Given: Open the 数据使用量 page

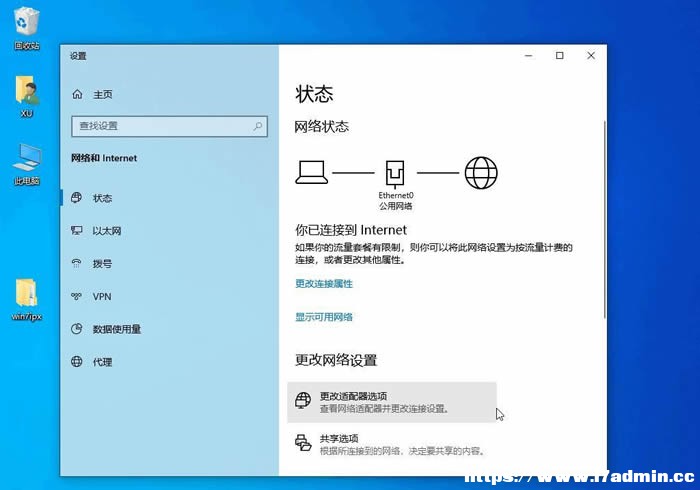Looking at the screenshot, I should click(x=117, y=329).
